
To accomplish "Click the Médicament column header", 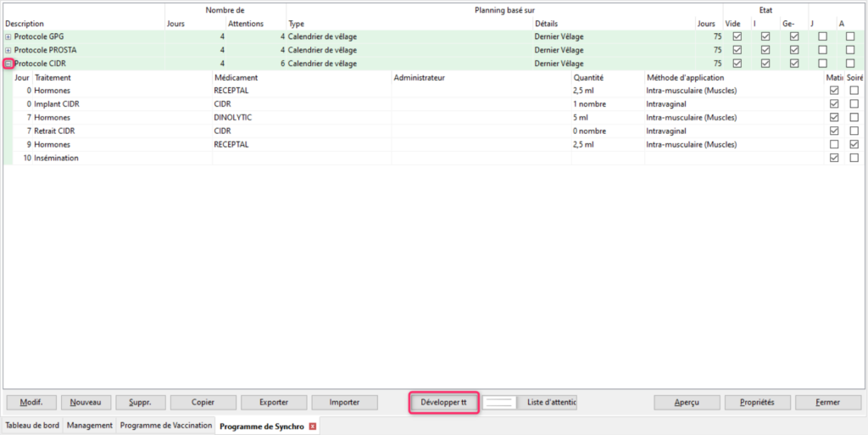I will click(236, 77).
